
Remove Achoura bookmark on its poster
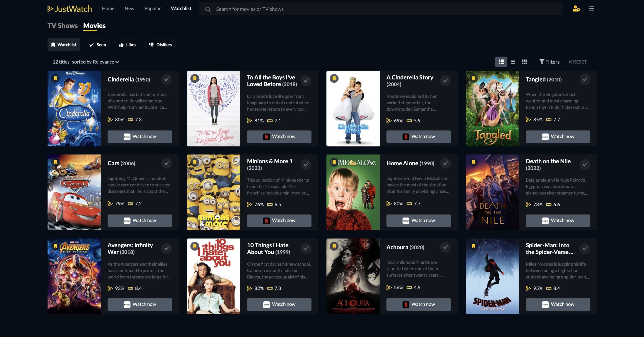pos(334,246)
